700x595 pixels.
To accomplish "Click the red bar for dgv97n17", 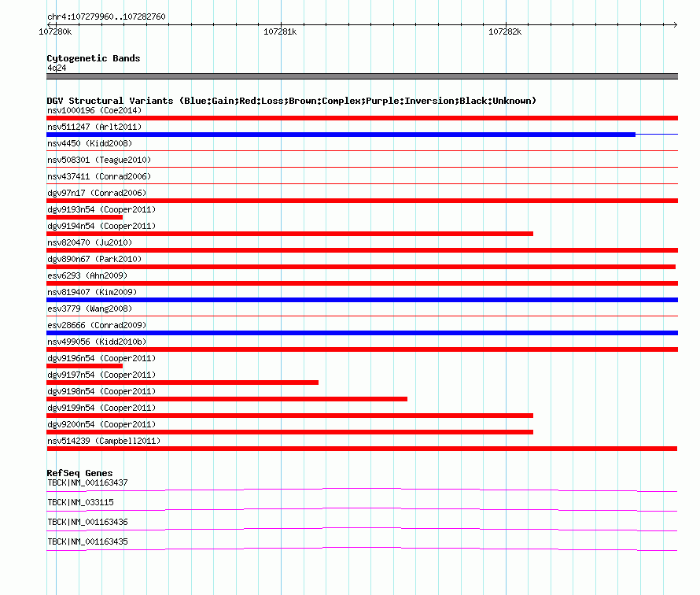I will (x=362, y=201).
